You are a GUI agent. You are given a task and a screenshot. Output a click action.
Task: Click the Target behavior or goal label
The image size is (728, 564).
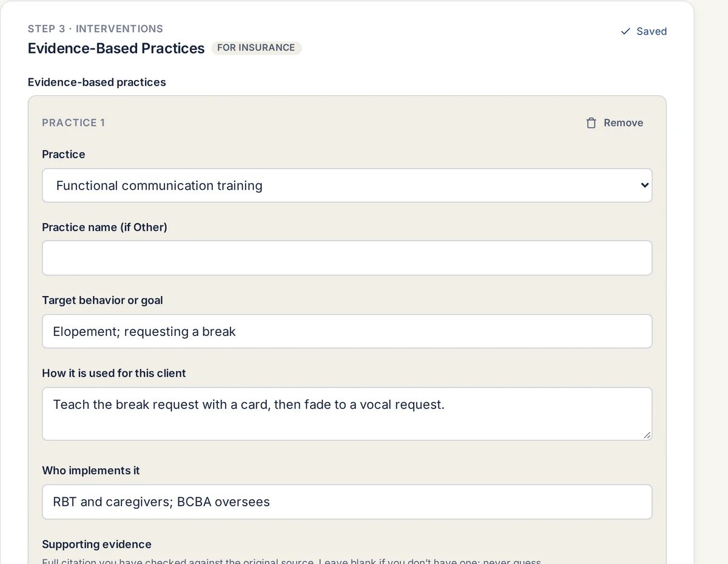pos(103,300)
